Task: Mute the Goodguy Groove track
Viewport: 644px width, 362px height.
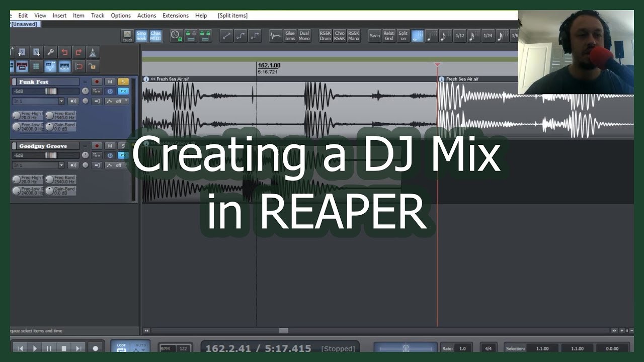Action: pos(110,146)
